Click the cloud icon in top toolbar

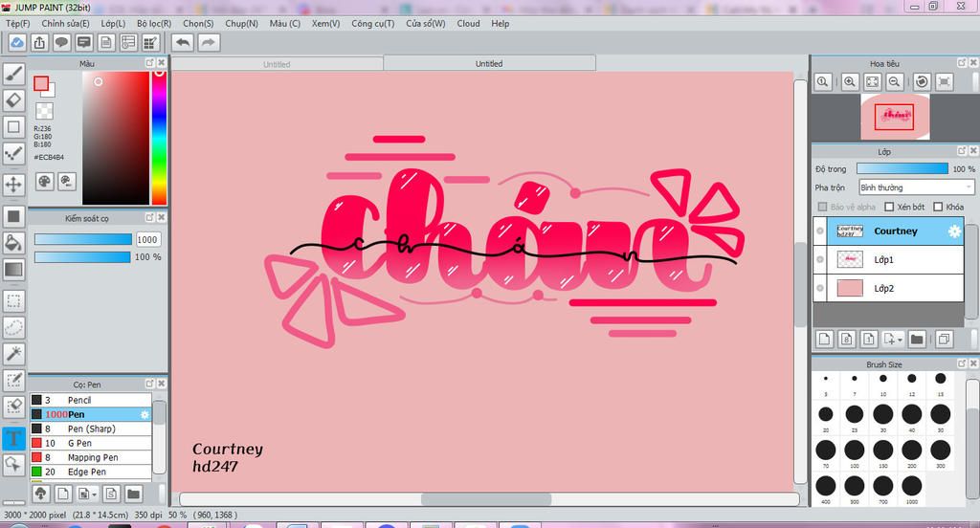(17, 42)
